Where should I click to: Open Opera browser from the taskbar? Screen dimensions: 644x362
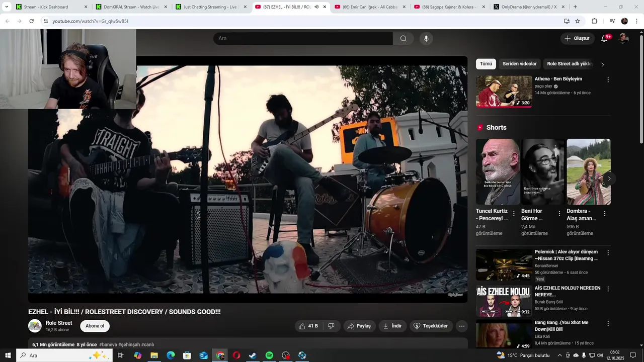[x=236, y=355]
